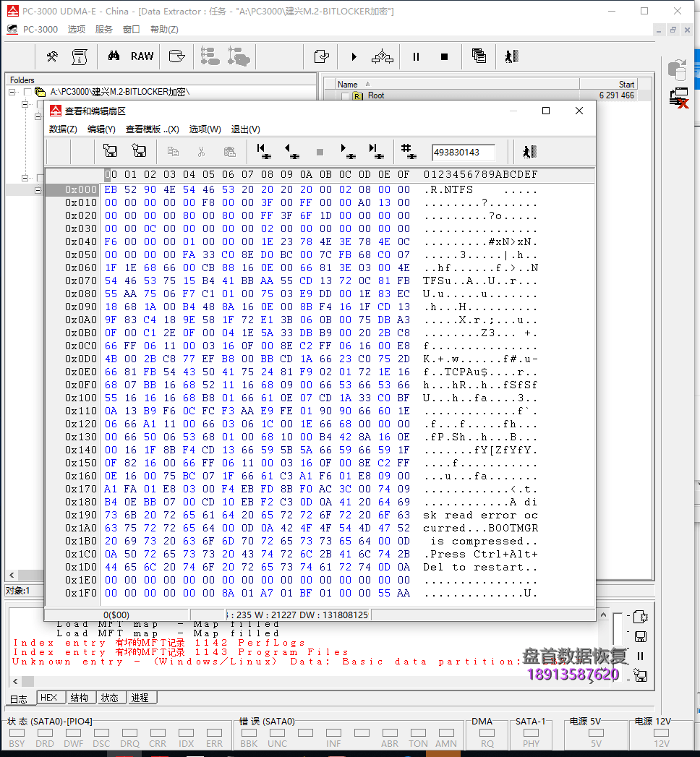Click the log panel left scroll arrow
700x757 pixels.
pos(15,681)
